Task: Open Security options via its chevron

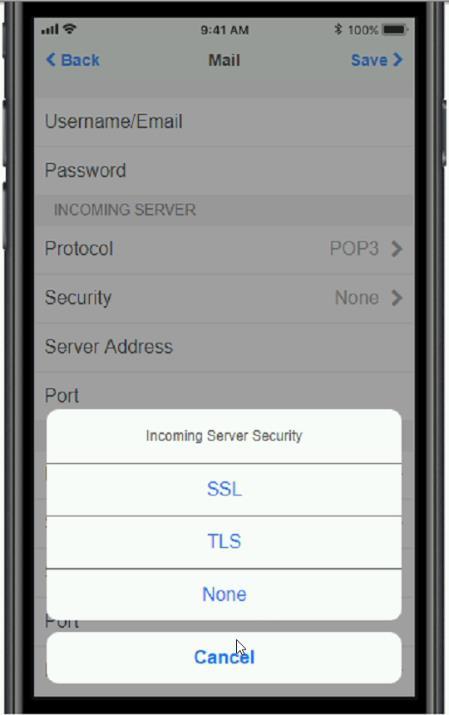Action: coord(397,298)
